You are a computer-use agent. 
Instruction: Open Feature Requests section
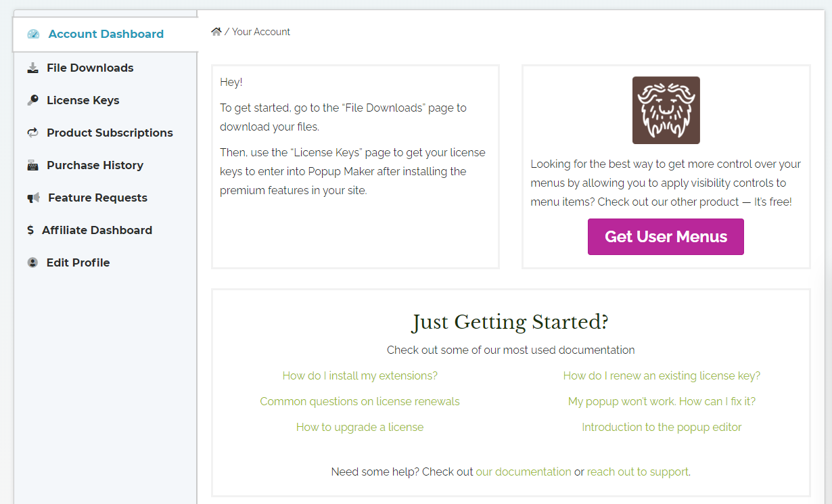[x=97, y=198]
